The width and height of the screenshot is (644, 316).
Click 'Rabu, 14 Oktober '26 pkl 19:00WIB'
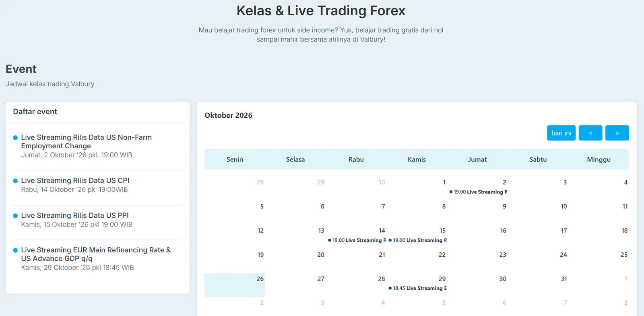click(74, 189)
